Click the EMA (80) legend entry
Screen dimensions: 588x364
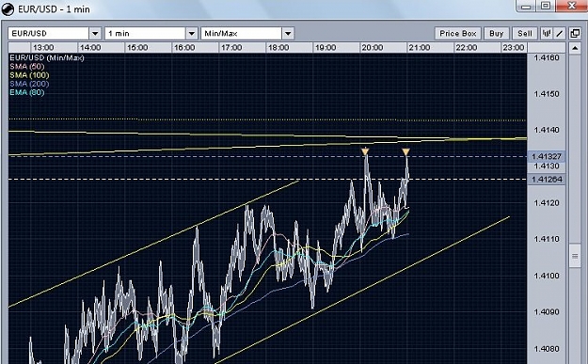[x=27, y=92]
